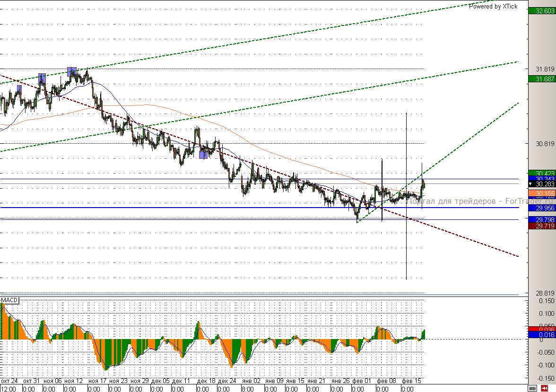
Task: Click the orange 30.155 moving average label
Action: click(542, 193)
